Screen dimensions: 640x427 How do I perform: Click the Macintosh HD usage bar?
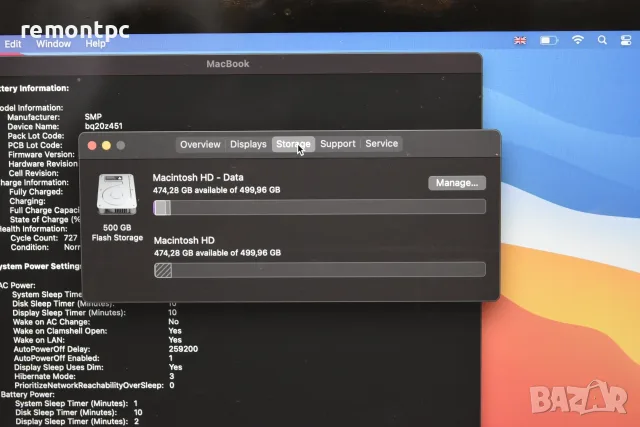320,270
